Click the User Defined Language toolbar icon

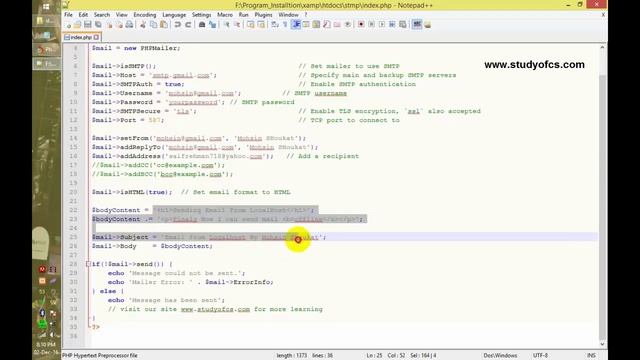(x=306, y=25)
